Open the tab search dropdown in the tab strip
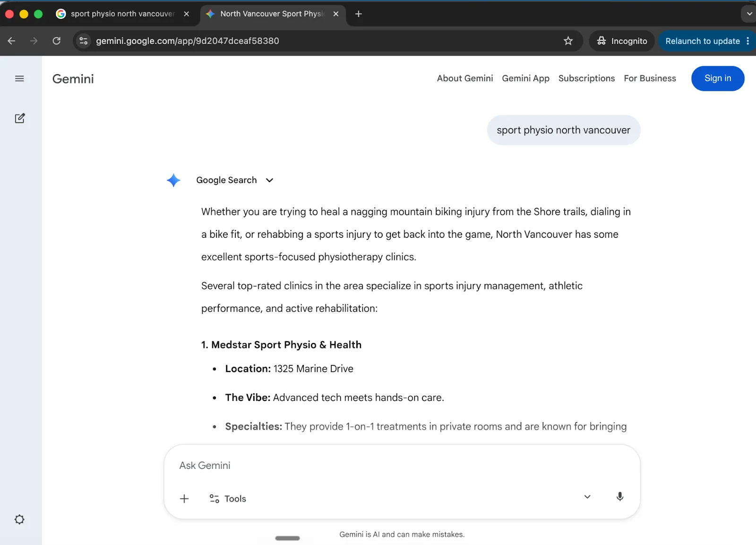The height and width of the screenshot is (545, 756). [749, 14]
